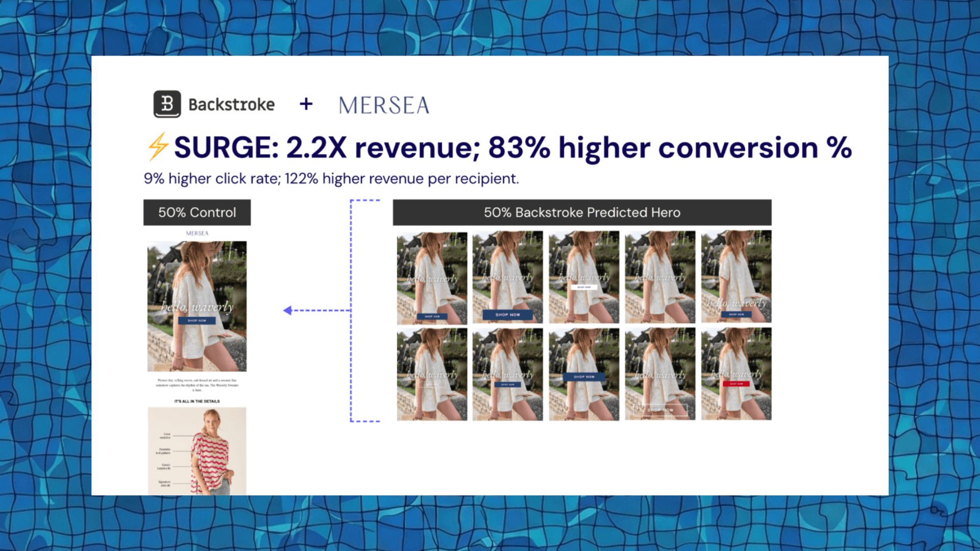
Task: Click the largest blue SHOP NOW button
Action: (x=508, y=315)
